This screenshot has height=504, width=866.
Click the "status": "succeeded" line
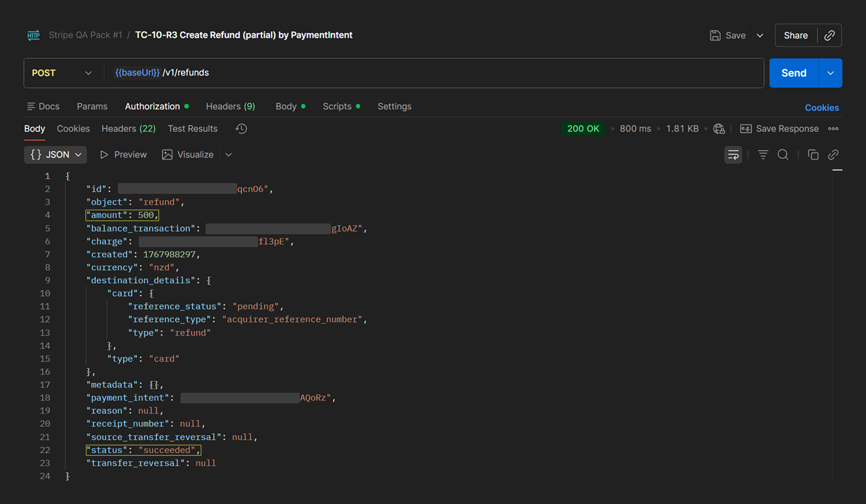click(143, 450)
